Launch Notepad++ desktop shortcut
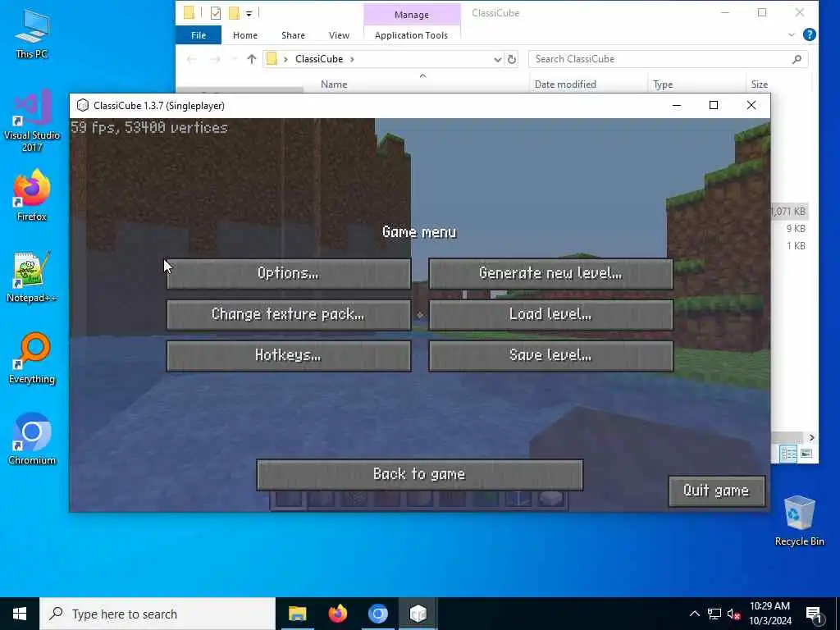Viewport: 840px width, 630px height. coord(32,277)
